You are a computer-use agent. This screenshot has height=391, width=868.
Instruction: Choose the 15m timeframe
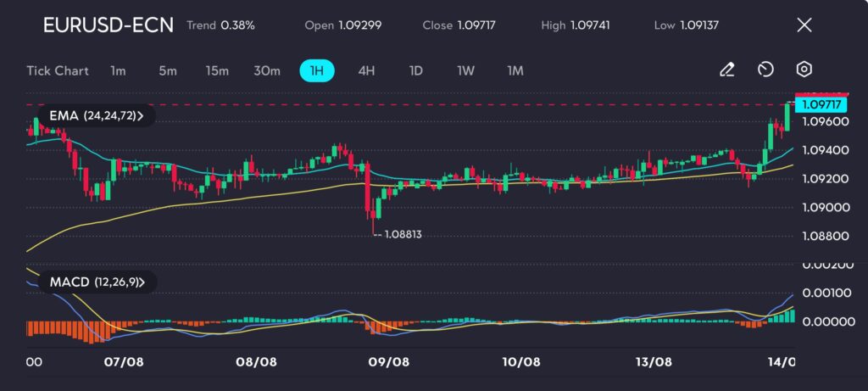point(217,70)
